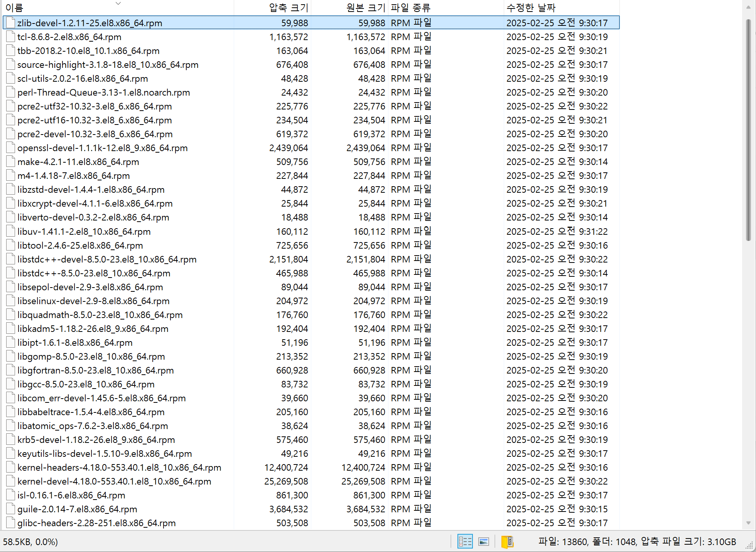Click file icon of make-4.2.1-11.el8 rpm
The image size is (756, 552).
pos(11,162)
